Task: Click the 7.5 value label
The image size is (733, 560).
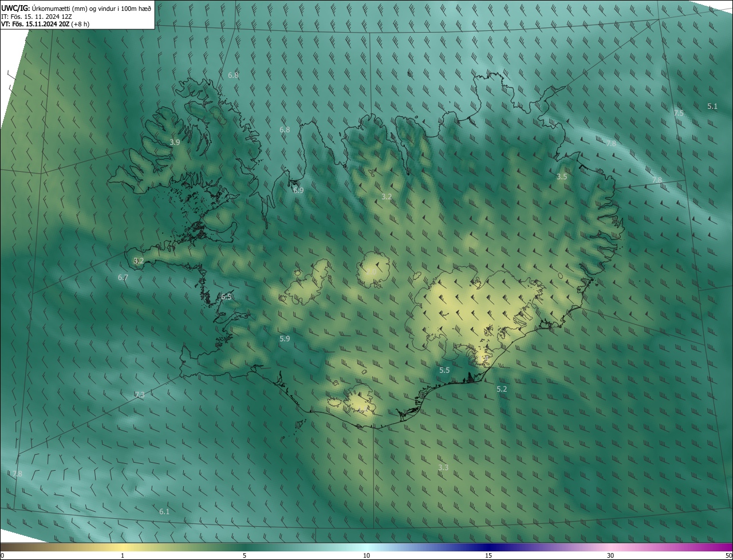Action: click(679, 113)
